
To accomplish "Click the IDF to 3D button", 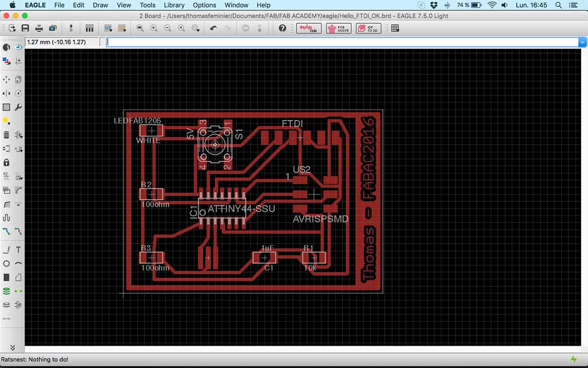I will pyautogui.click(x=369, y=28).
